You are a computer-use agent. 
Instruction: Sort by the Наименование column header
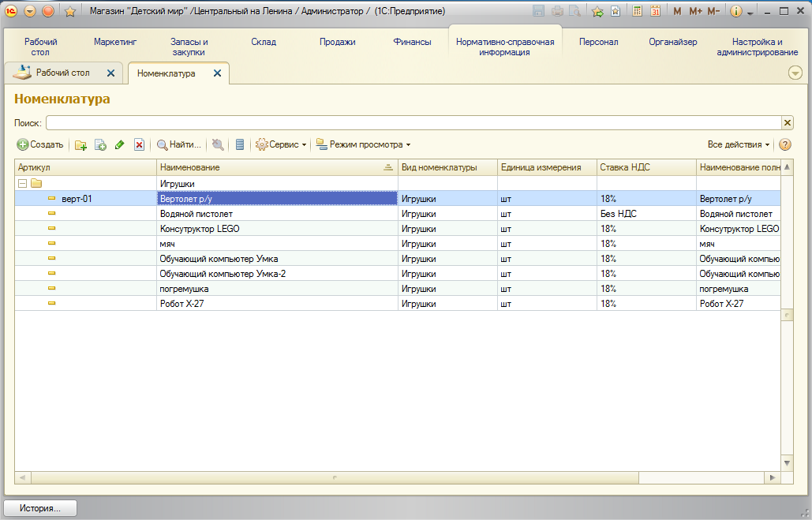(277, 167)
